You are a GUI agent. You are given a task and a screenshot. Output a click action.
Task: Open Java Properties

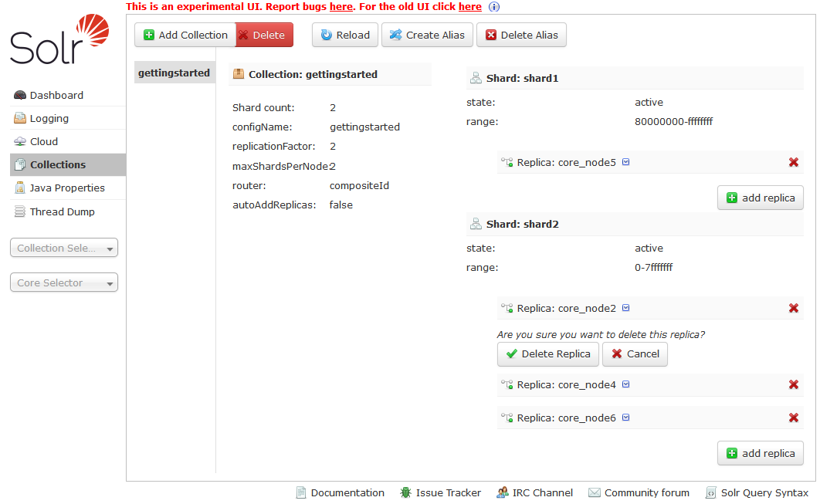point(67,188)
